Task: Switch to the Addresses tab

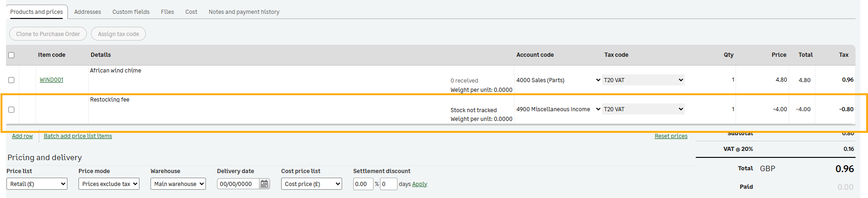Action: [88, 12]
